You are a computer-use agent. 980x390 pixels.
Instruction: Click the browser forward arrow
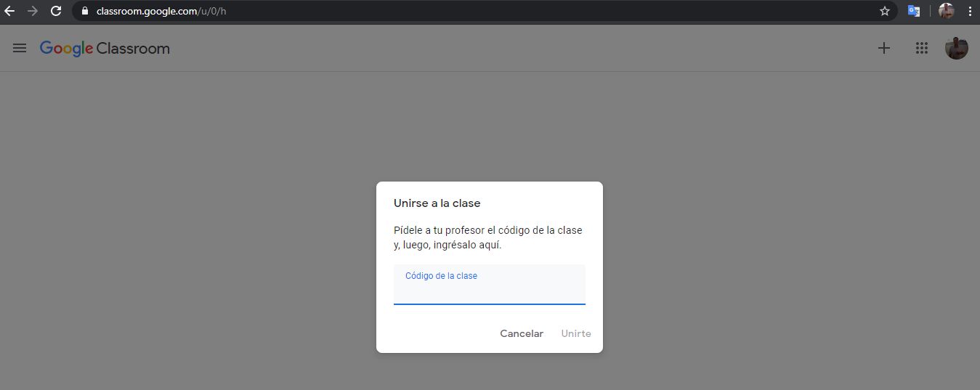32,11
